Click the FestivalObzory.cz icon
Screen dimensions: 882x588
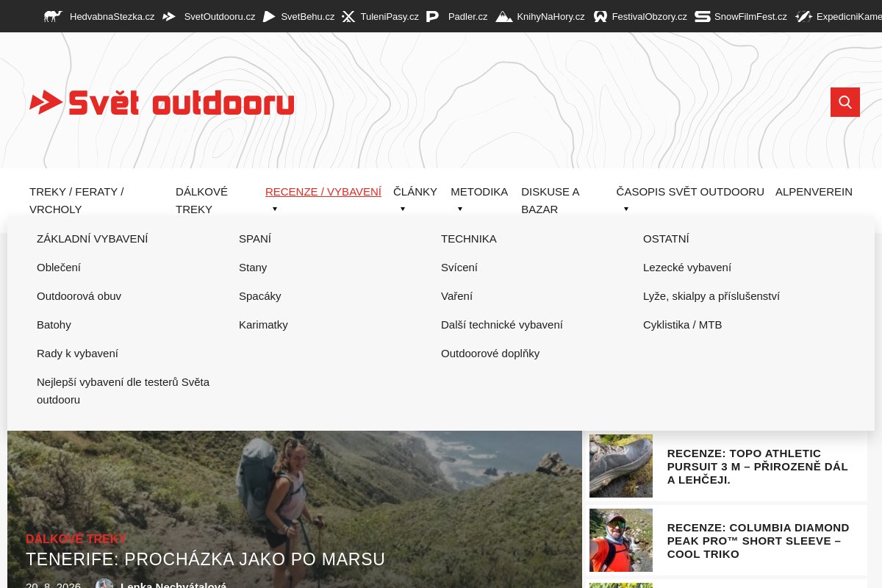tap(600, 16)
